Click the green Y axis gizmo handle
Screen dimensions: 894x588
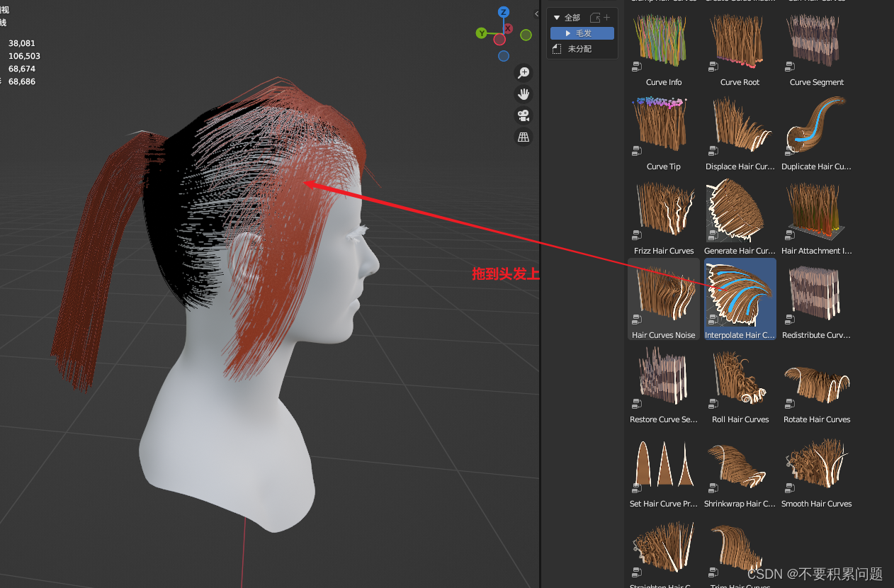(x=482, y=33)
